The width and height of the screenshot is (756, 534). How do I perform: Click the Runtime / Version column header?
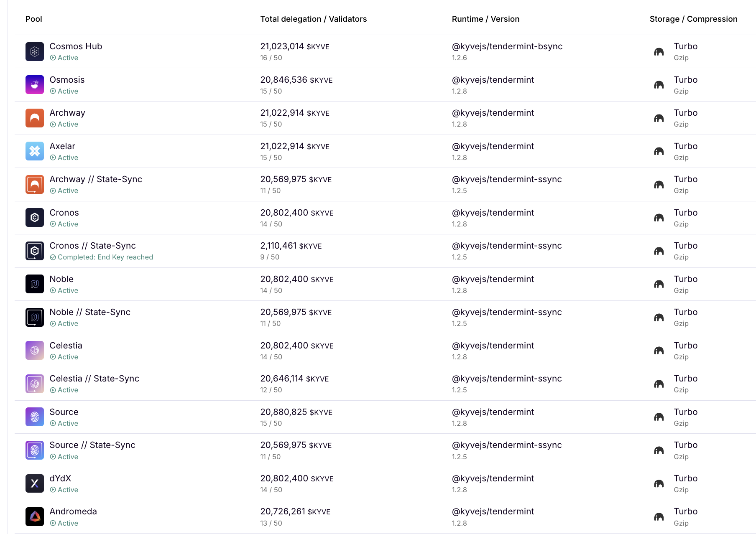[485, 19]
